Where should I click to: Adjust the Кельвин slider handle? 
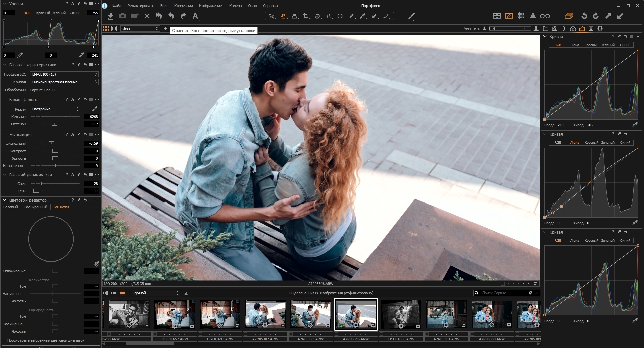(65, 117)
